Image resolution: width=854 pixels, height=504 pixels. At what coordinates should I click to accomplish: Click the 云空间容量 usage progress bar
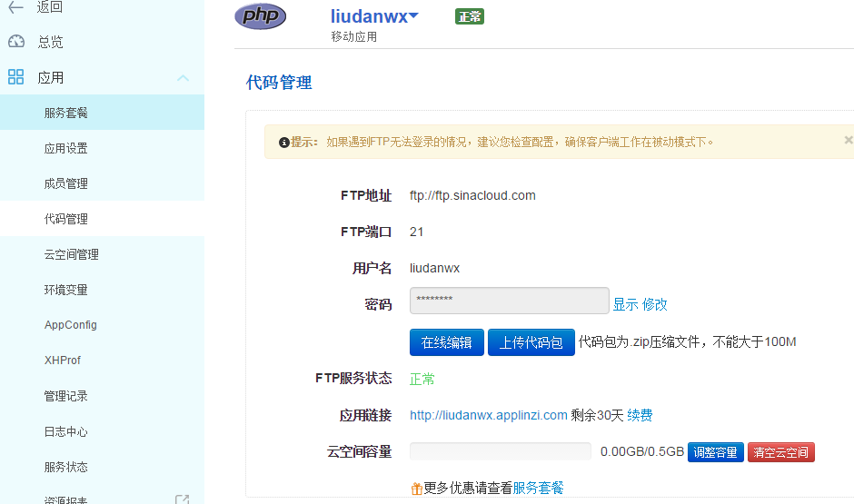click(500, 451)
